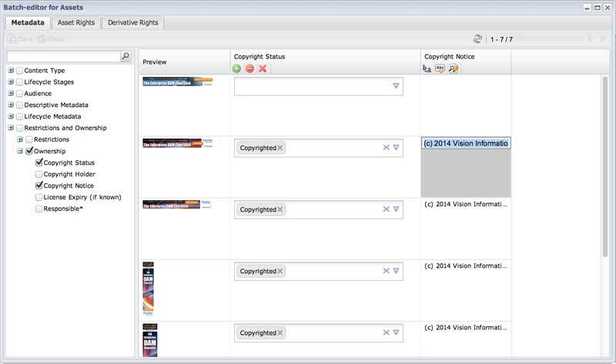The width and height of the screenshot is (616, 364).
Task: Click the red X icon under Copyright Status
Action: (x=263, y=68)
